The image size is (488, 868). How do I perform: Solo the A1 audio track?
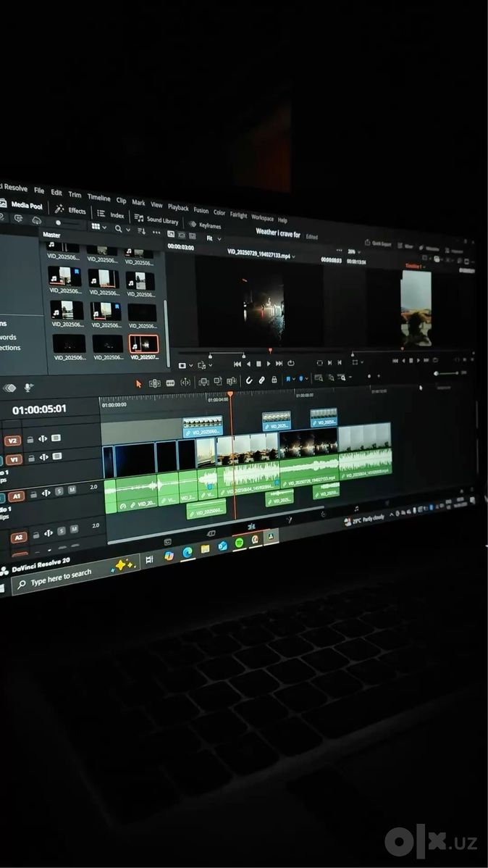pyautogui.click(x=59, y=491)
